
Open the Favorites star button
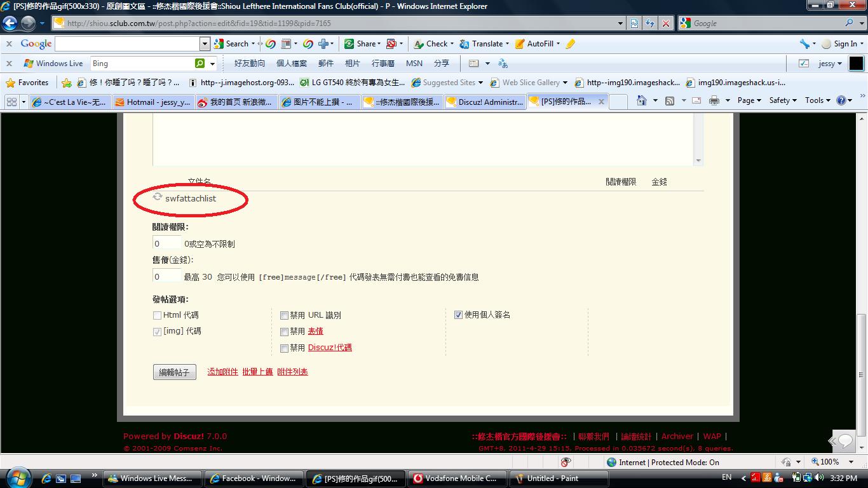point(27,83)
